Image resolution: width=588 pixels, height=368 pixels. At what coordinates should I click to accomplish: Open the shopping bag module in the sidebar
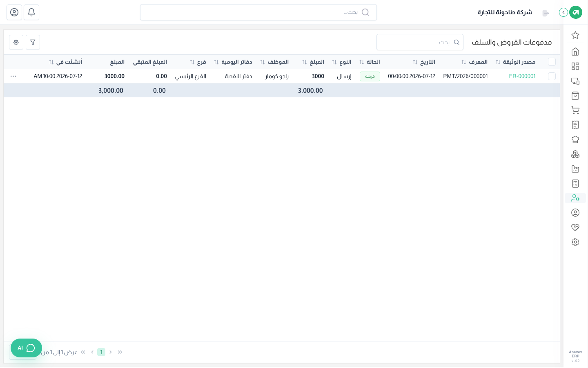click(575, 96)
